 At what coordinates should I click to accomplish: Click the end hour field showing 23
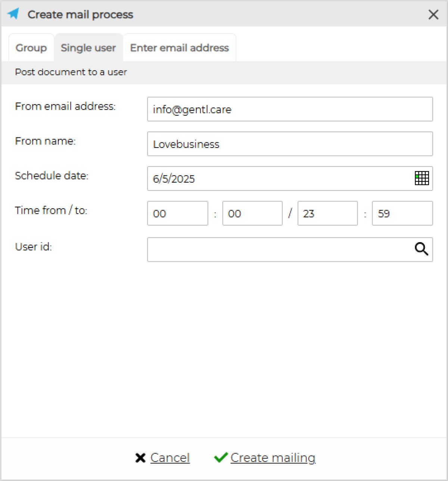click(x=327, y=213)
